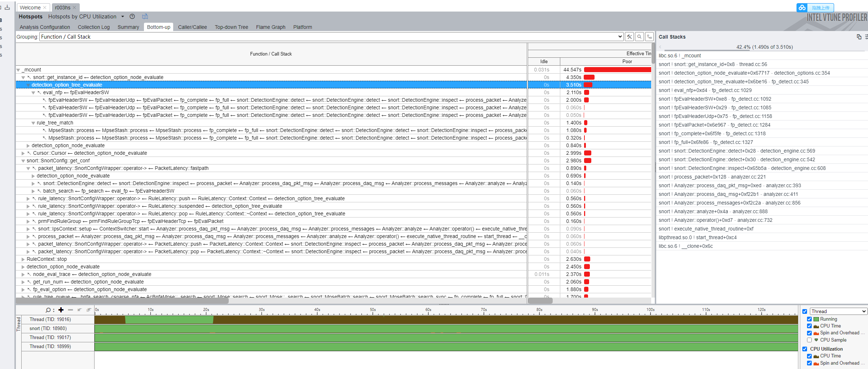Click the hammer customize grouping icon

click(629, 37)
